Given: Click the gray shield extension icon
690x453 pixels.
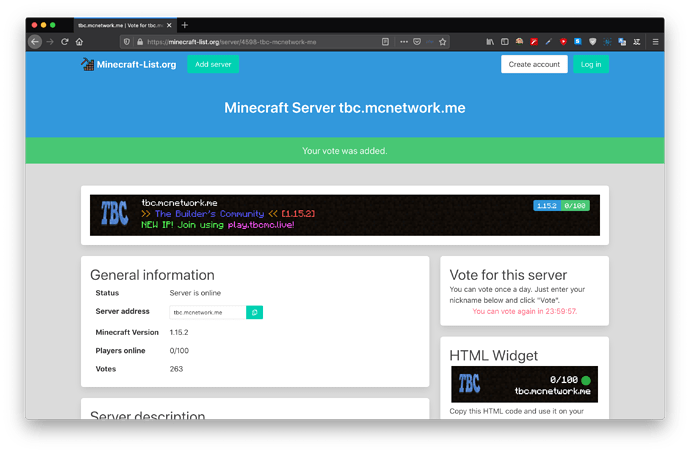Looking at the screenshot, I should pyautogui.click(x=592, y=42).
